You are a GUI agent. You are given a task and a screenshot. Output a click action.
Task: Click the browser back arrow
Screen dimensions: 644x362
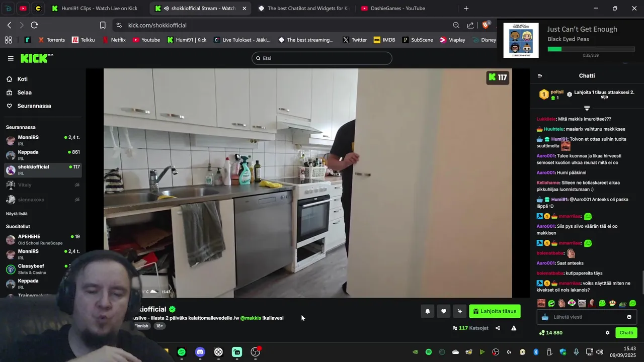pos(9,25)
